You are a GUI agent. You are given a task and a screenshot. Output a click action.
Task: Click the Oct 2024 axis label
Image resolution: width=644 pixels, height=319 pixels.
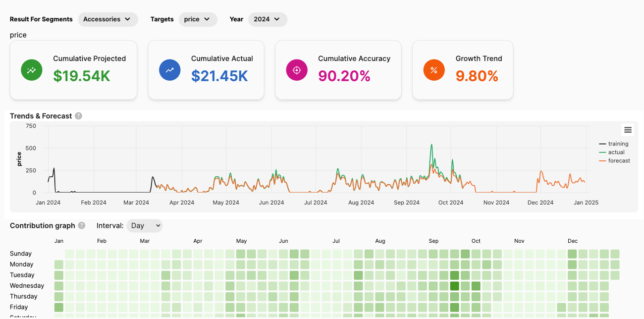(x=451, y=203)
